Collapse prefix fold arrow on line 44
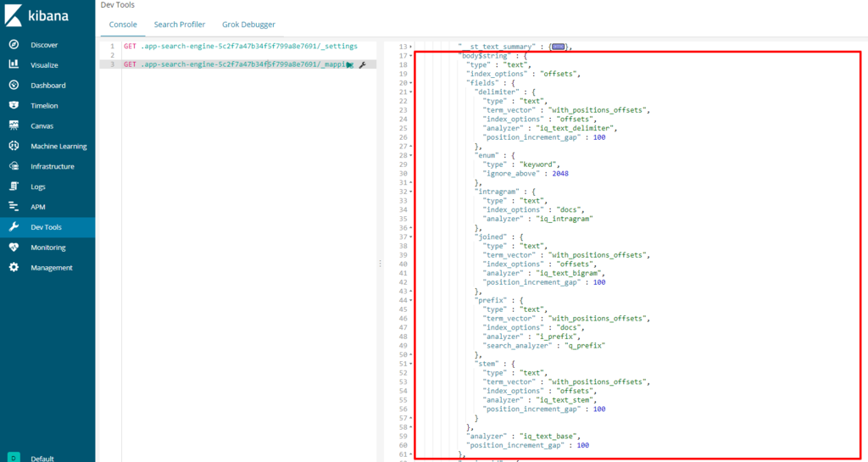Image resolution: width=868 pixels, height=462 pixels. click(410, 300)
